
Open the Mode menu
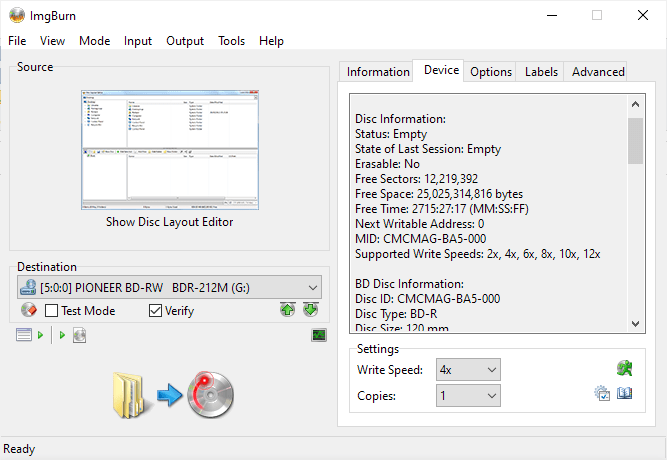coord(94,41)
